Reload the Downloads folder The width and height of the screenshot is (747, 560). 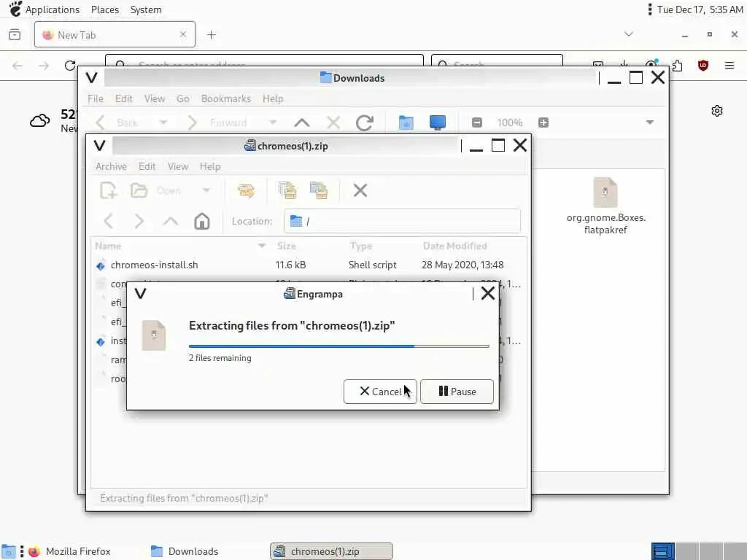[x=365, y=122]
